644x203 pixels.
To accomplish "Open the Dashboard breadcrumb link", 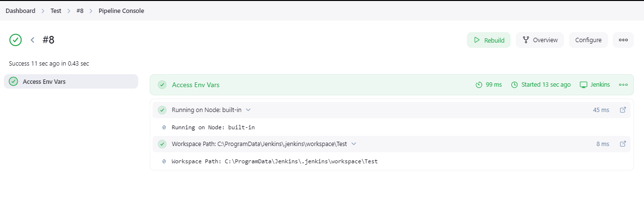I will (20, 11).
